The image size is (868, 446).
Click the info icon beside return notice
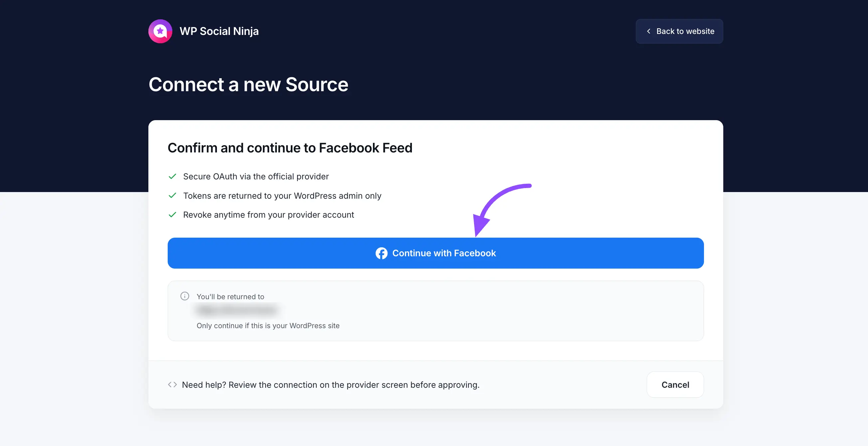click(185, 296)
